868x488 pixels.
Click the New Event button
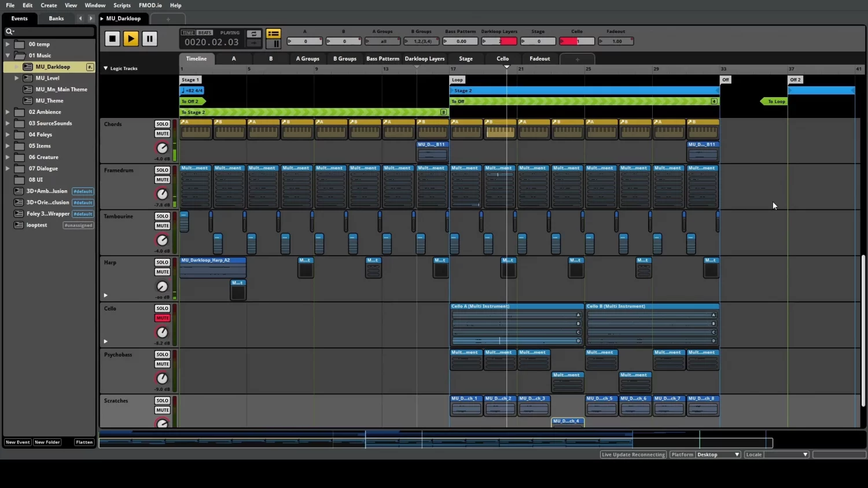click(x=18, y=442)
